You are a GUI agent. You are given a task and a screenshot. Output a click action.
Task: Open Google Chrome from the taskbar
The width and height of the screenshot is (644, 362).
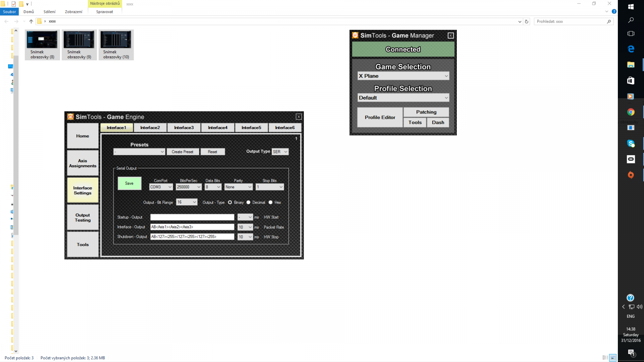click(631, 112)
